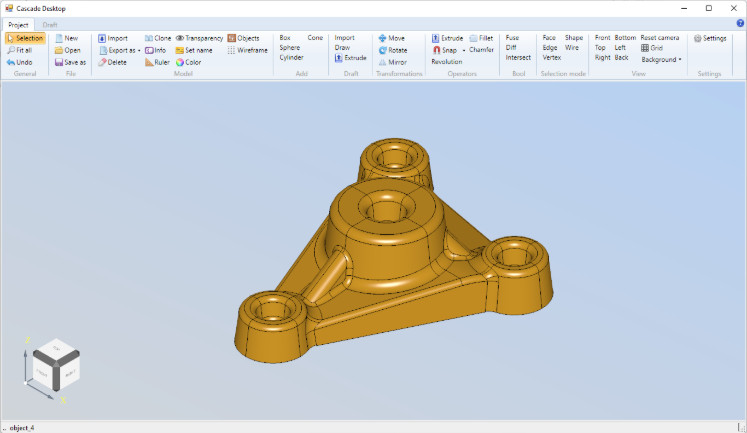This screenshot has width=747, height=433.
Task: Click the Fillet operator
Action: coord(481,38)
